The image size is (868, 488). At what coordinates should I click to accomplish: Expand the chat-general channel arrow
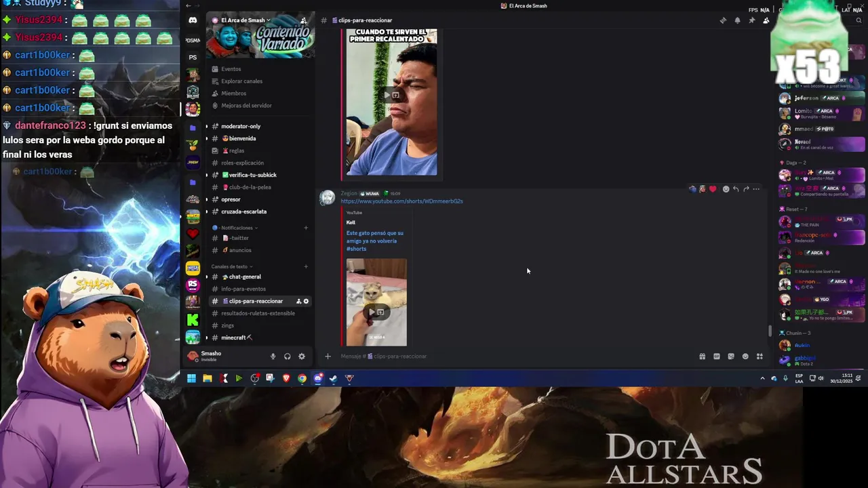[207, 277]
